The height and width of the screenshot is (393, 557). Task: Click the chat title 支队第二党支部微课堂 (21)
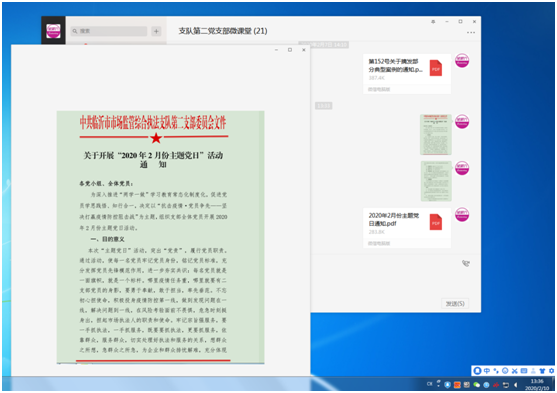click(223, 31)
